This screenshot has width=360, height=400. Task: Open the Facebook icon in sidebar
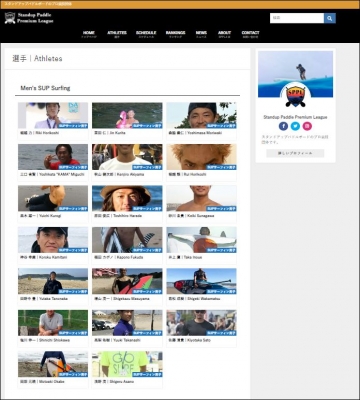(x=283, y=126)
